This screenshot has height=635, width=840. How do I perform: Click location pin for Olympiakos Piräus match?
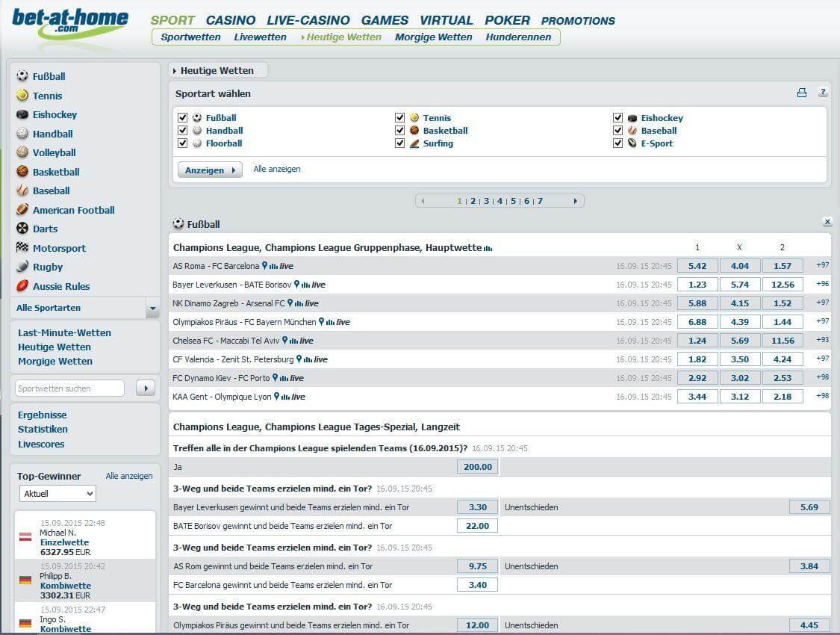321,321
